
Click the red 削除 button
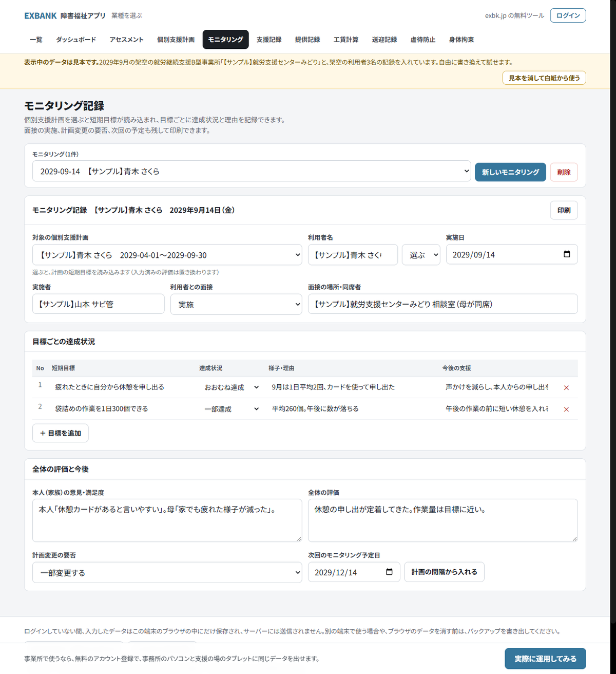coord(564,172)
